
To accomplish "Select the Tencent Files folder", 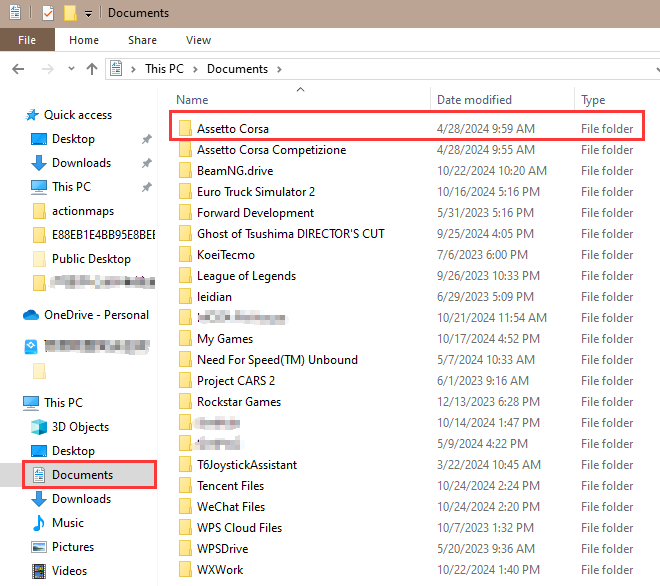I will pos(230,486).
